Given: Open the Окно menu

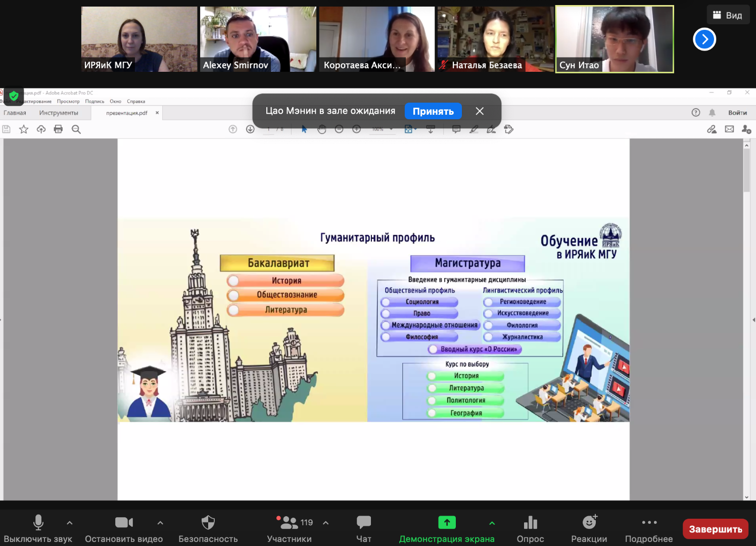Looking at the screenshot, I should pyautogui.click(x=115, y=101).
